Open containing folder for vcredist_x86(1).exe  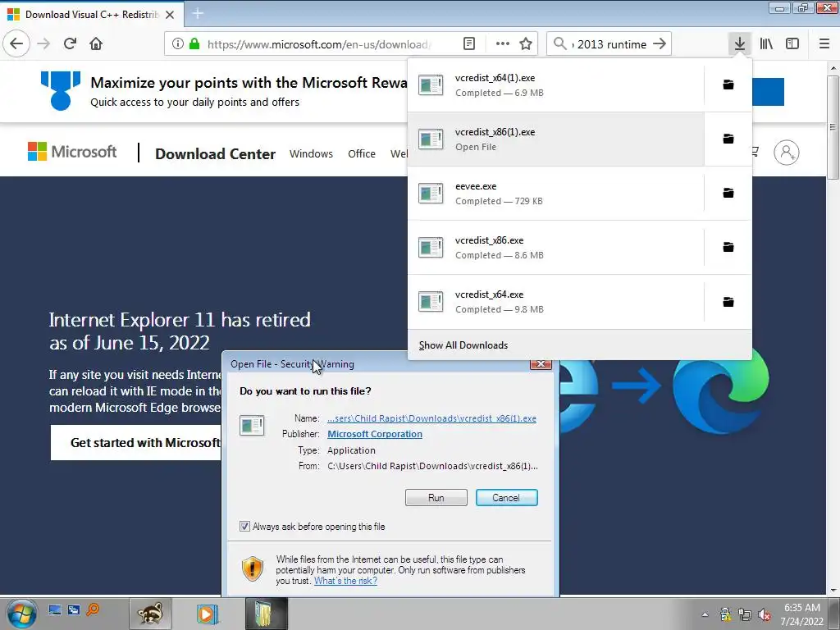pos(728,139)
